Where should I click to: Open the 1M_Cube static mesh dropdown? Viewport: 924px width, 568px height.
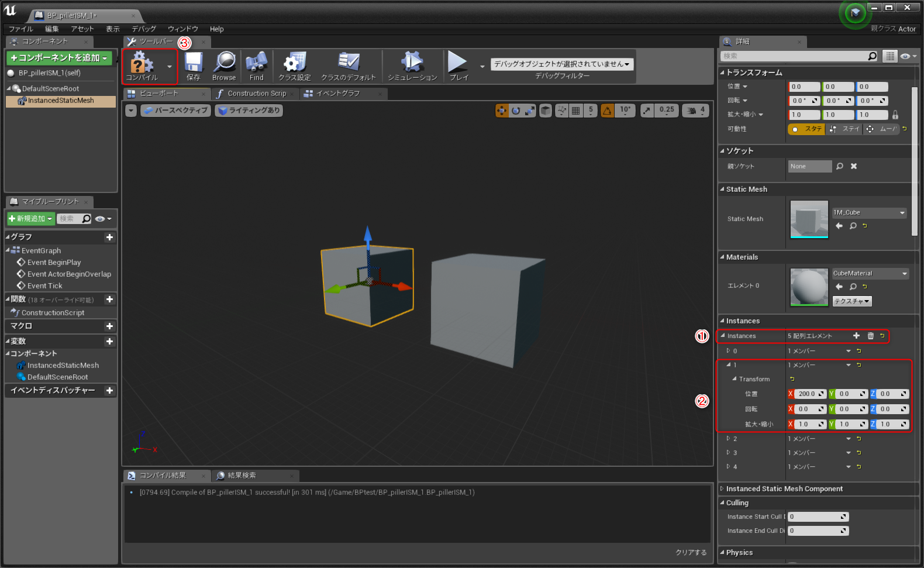click(x=869, y=213)
